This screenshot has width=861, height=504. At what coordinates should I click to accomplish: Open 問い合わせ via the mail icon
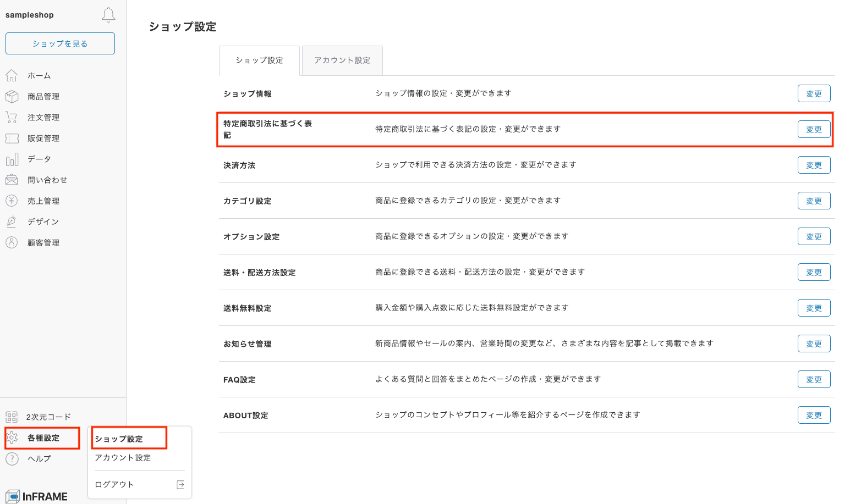coord(12,180)
